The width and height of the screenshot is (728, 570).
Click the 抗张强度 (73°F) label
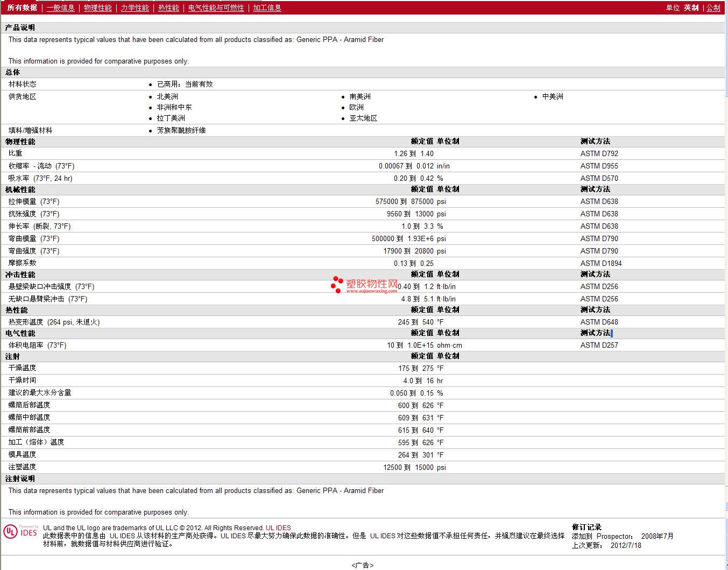point(34,214)
